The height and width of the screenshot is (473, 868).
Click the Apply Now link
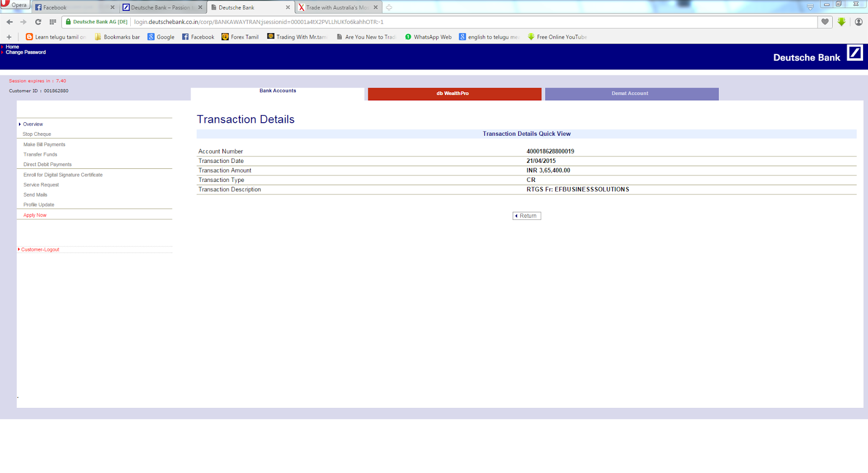coord(35,215)
